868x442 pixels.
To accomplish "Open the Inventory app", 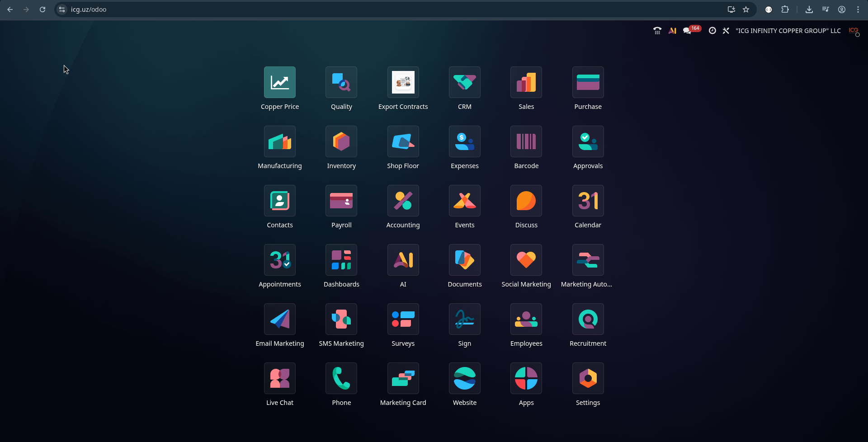I will click(x=341, y=141).
